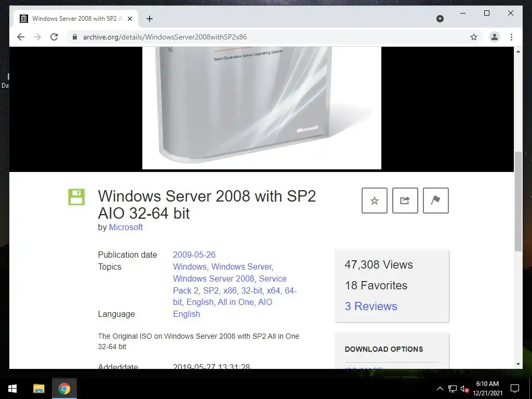Screen dimensions: 532x399
Task: Bookmark this page with the star icon
Action: [x=474, y=37]
